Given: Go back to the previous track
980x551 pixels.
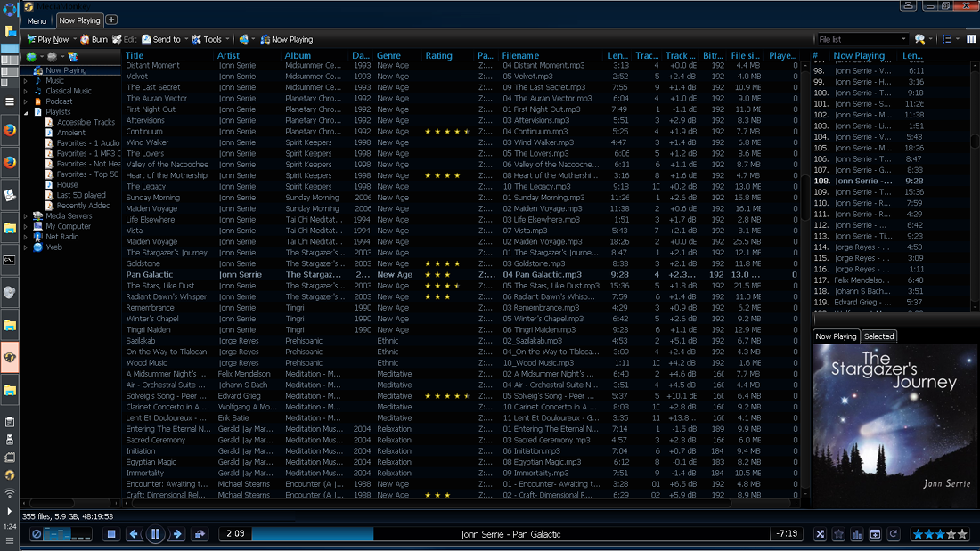Looking at the screenshot, I should (x=134, y=534).
